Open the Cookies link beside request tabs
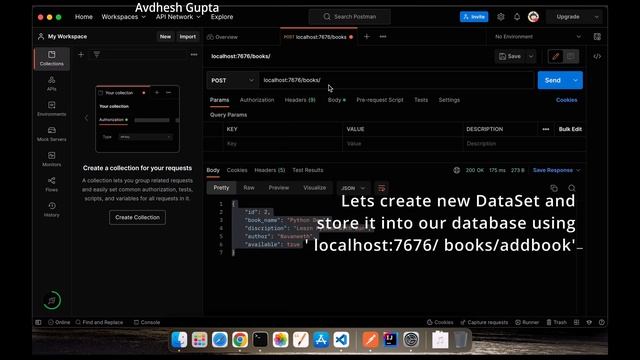The width and height of the screenshot is (640, 360). point(567,100)
